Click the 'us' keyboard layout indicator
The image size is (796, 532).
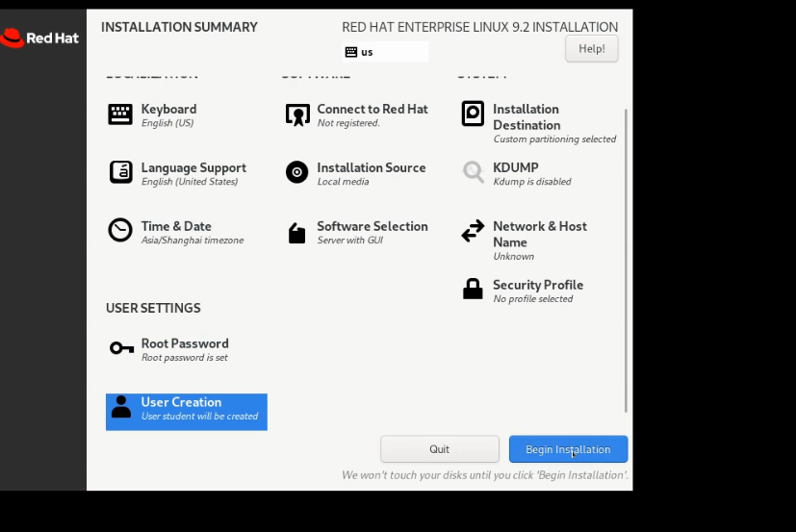385,52
